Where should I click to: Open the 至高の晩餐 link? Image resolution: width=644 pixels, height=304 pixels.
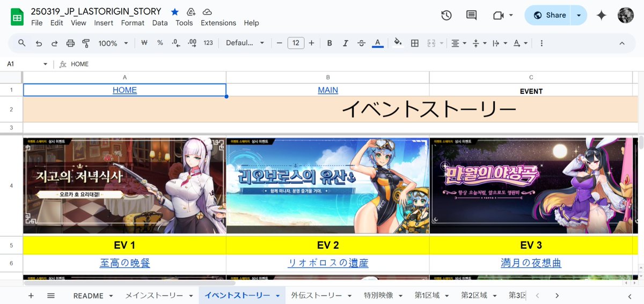tap(125, 263)
